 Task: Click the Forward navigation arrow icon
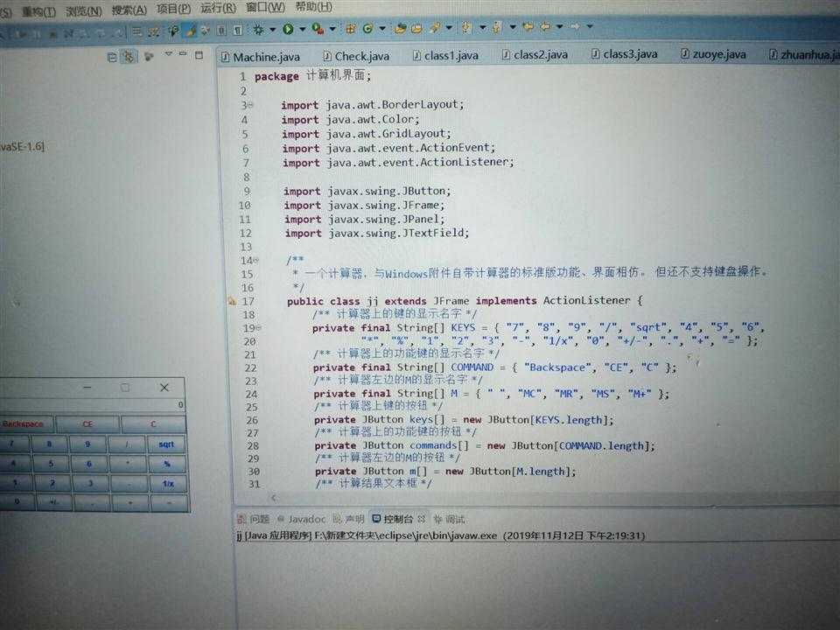tap(576, 26)
